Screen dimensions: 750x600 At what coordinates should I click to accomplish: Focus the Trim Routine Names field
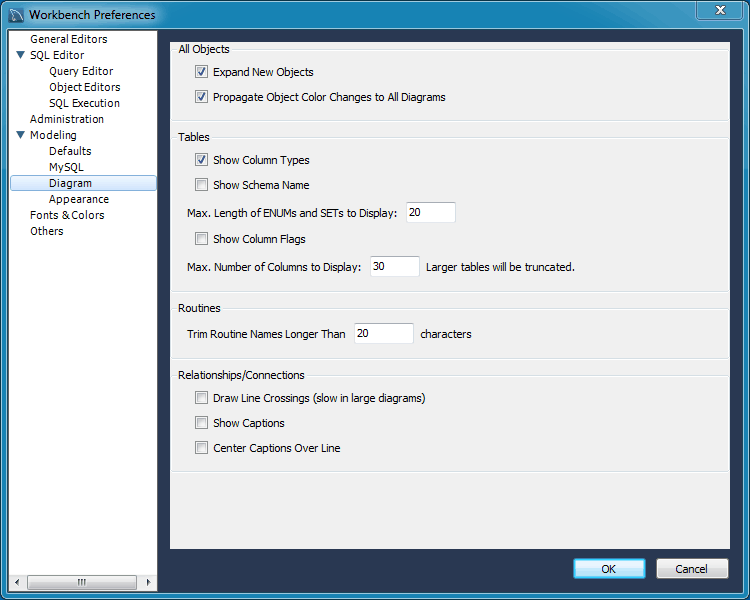382,334
